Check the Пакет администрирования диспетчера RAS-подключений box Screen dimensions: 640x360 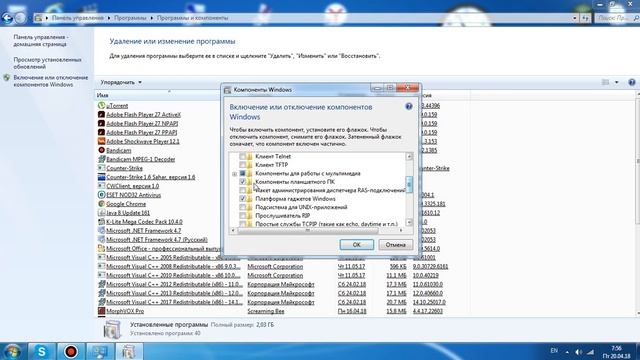(x=242, y=190)
